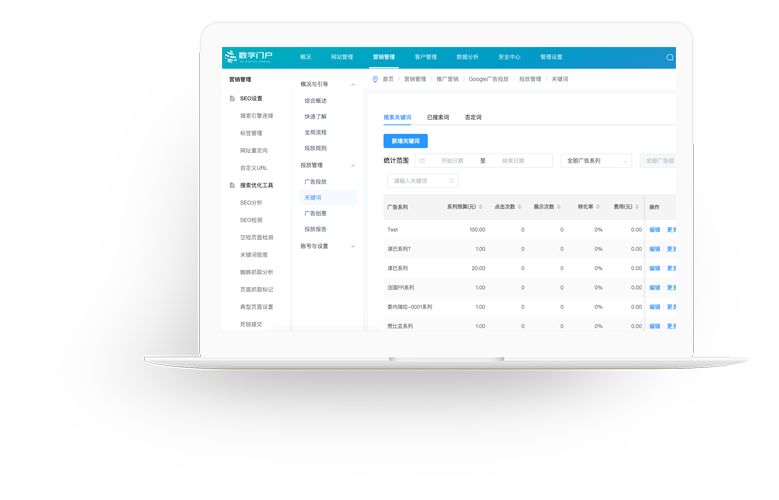Switch to the 已搜索词 tab
The image size is (779, 500).
click(438, 117)
